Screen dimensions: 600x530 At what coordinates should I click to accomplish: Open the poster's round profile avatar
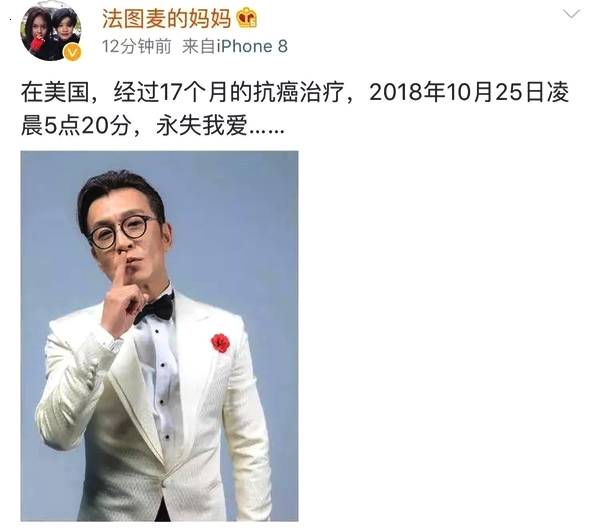point(51,33)
